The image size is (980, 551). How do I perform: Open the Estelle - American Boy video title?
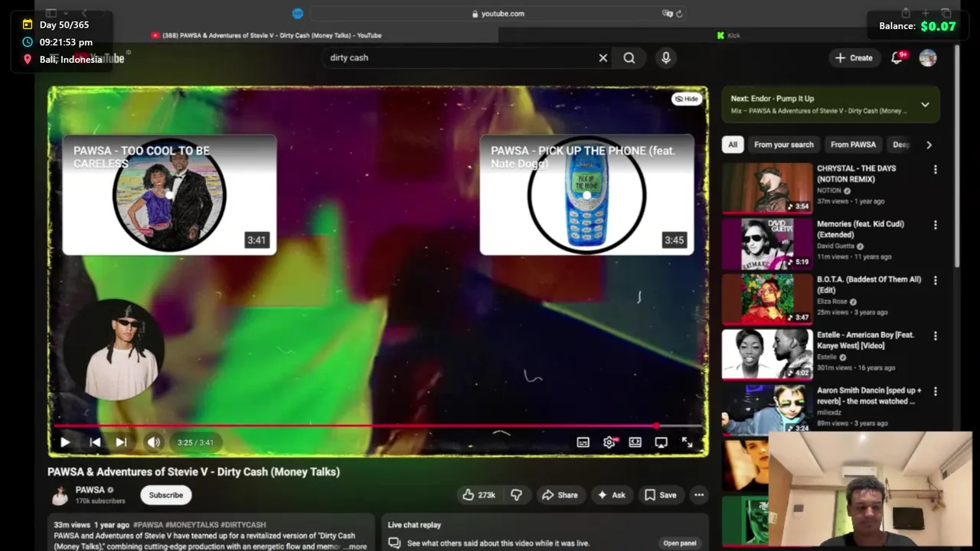pyautogui.click(x=866, y=341)
